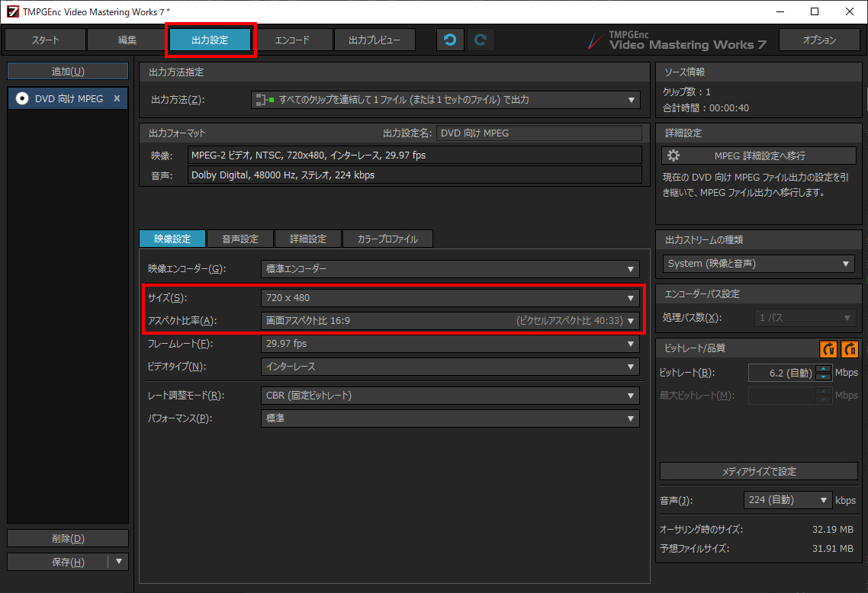Open the サイズ 720 x 480 dropdown
The image size is (868, 593).
(450, 297)
